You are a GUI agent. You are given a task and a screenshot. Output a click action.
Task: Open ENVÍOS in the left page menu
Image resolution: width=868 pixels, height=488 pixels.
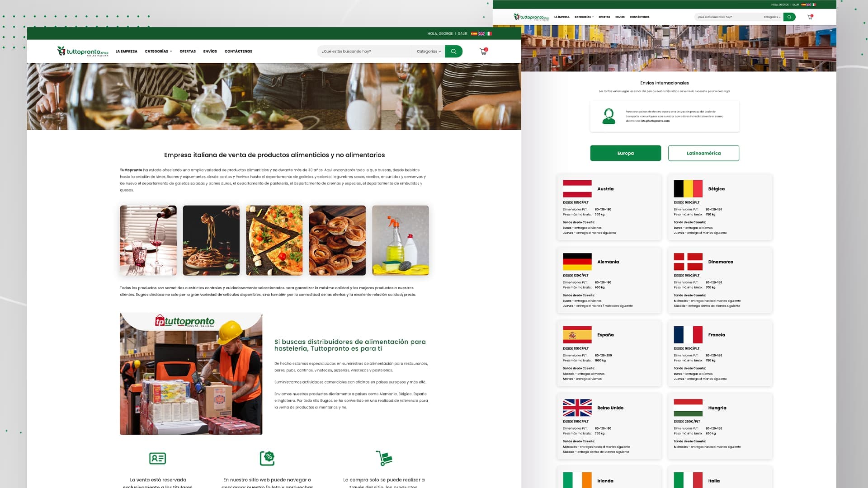(210, 52)
